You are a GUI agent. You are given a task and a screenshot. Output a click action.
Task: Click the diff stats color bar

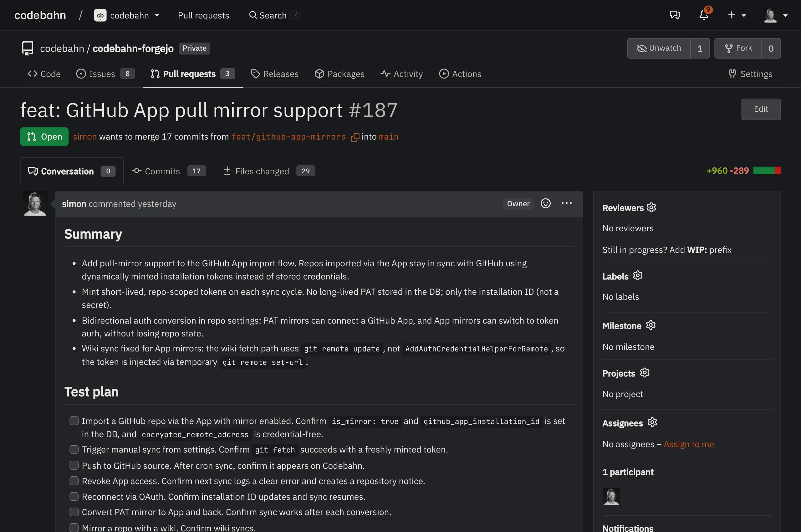(767, 170)
